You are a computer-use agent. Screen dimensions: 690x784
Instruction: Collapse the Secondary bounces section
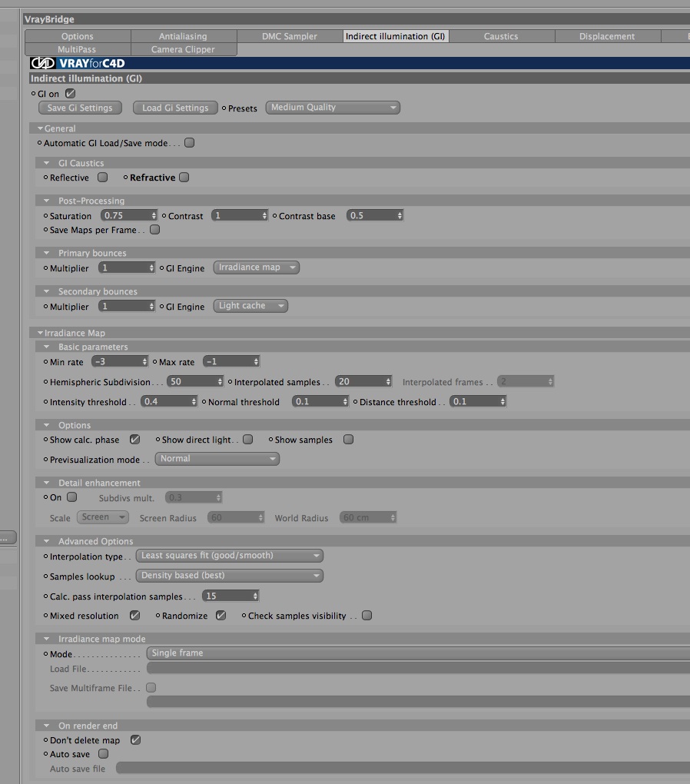[47, 291]
